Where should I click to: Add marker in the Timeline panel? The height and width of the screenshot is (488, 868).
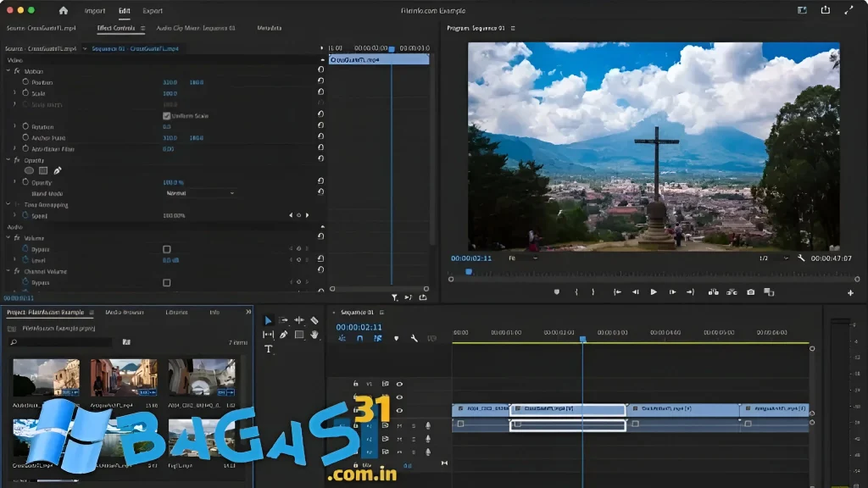click(x=397, y=338)
